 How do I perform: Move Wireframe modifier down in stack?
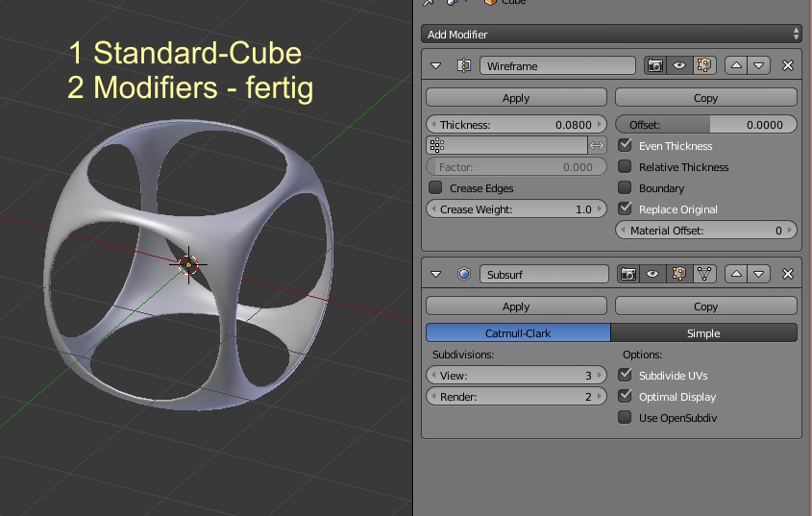[x=758, y=65]
